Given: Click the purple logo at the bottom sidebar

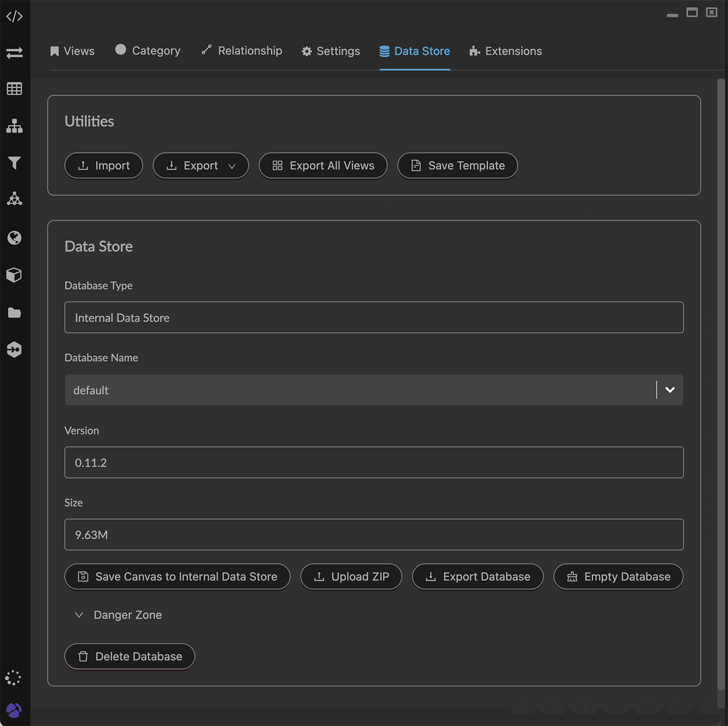Looking at the screenshot, I should 14,711.
